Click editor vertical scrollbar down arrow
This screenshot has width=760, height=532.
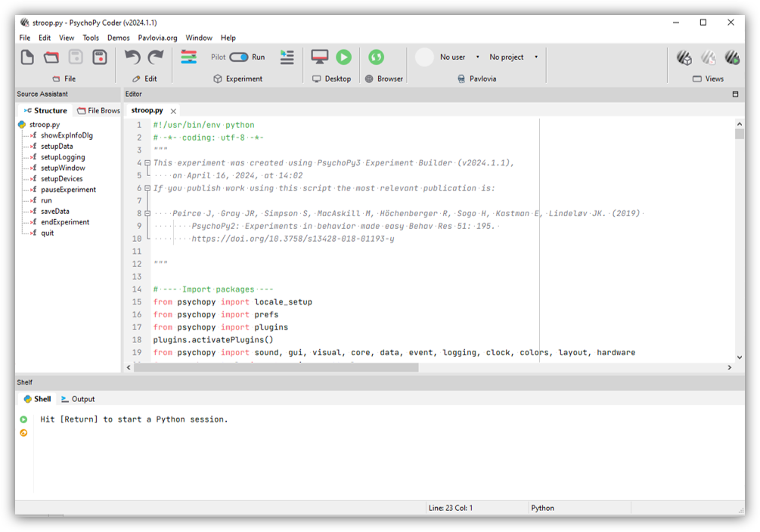(740, 357)
